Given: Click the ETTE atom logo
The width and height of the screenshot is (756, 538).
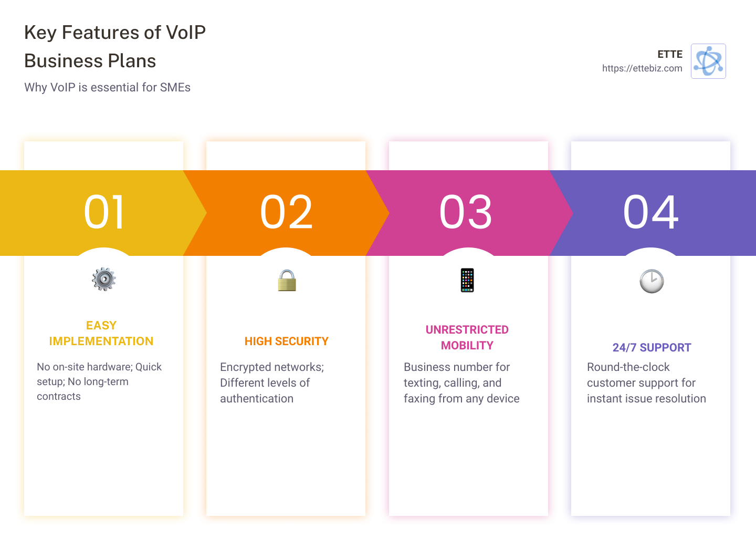Looking at the screenshot, I should (x=708, y=61).
